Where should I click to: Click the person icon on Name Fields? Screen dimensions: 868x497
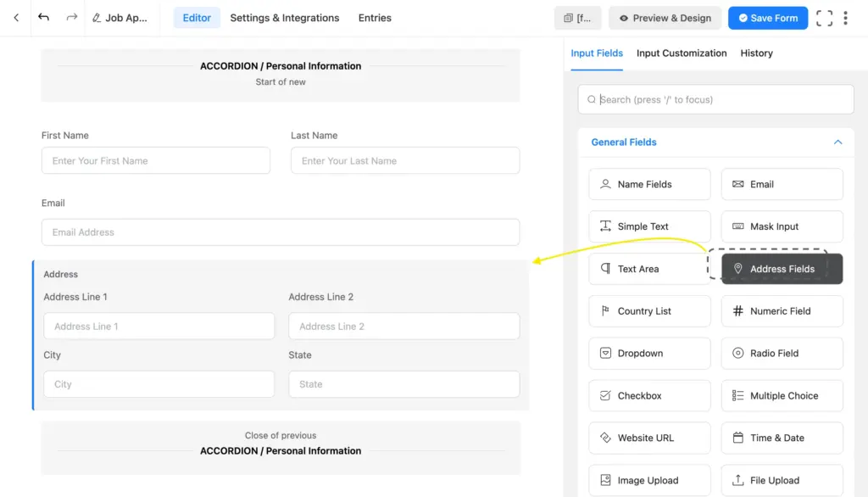[604, 184]
